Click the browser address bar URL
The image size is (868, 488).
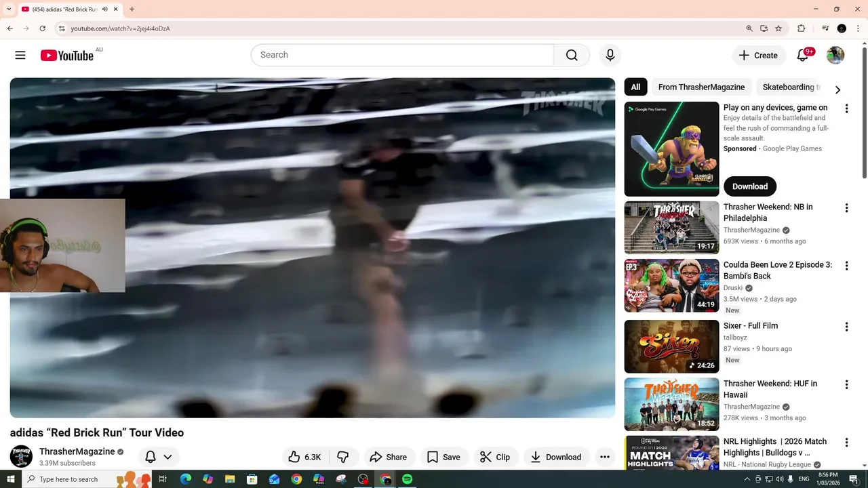pyautogui.click(x=121, y=28)
